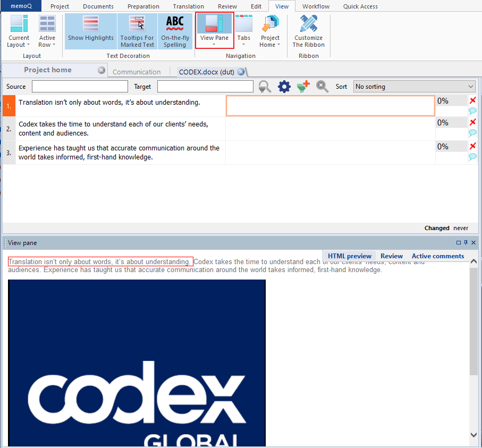
Task: Click the clear filter magnifier icon
Action: [322, 86]
